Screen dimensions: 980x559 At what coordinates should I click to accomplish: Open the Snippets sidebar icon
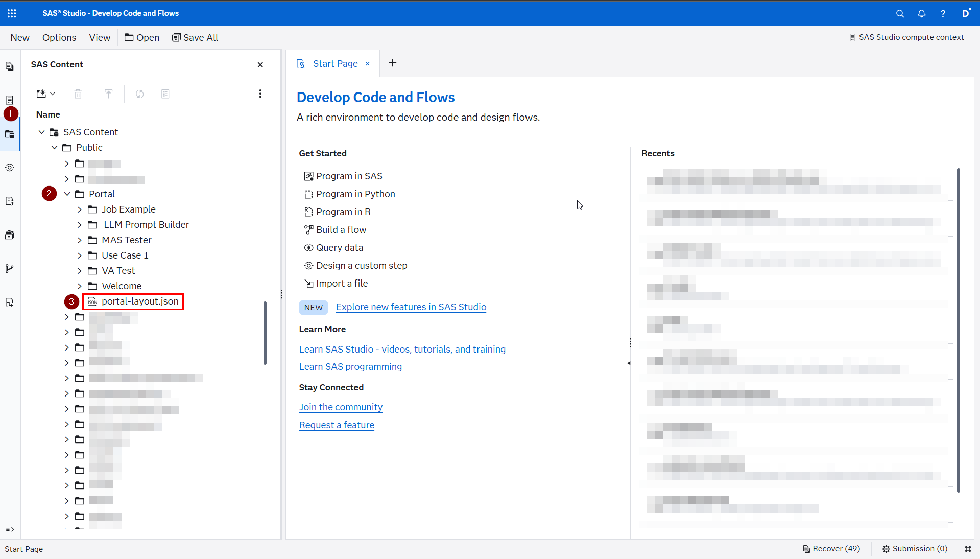click(10, 201)
